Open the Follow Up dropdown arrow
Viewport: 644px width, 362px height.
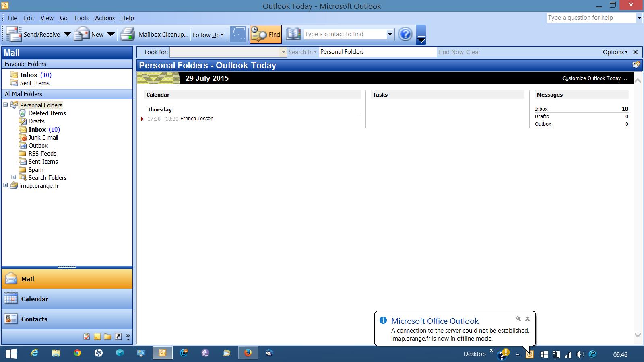[x=222, y=35]
